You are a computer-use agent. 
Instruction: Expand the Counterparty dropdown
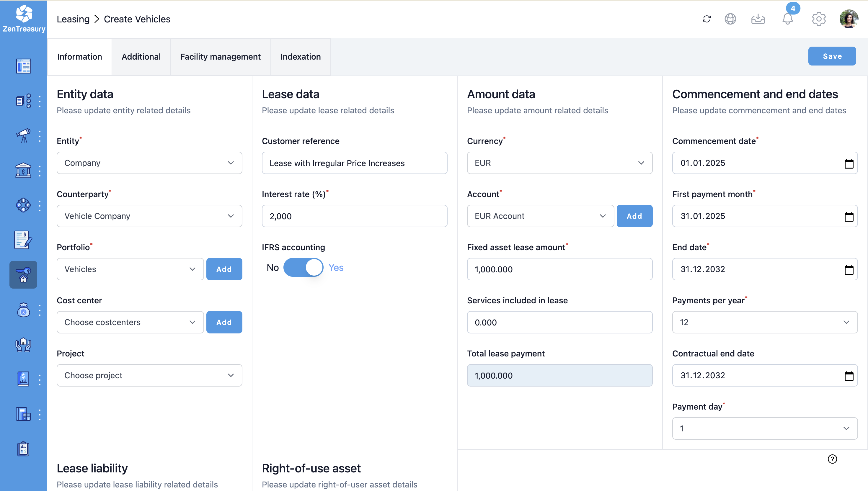(149, 216)
